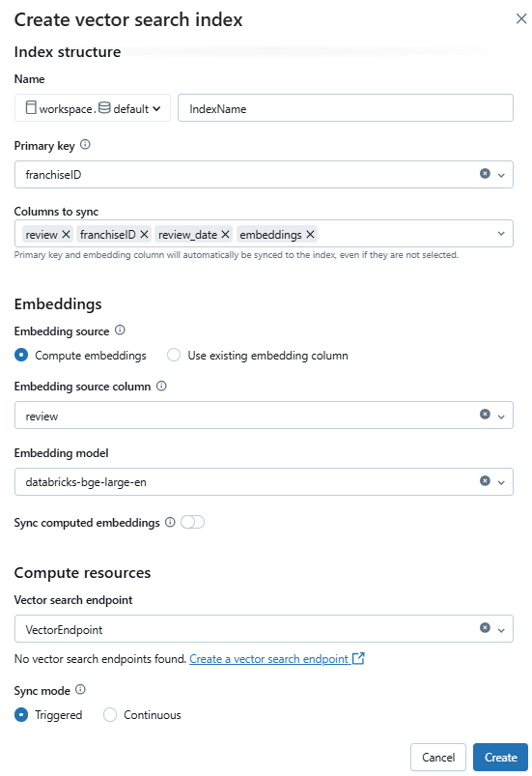Click the Embedding source info icon
Image resolution: width=532 pixels, height=776 pixels.
[120, 331]
